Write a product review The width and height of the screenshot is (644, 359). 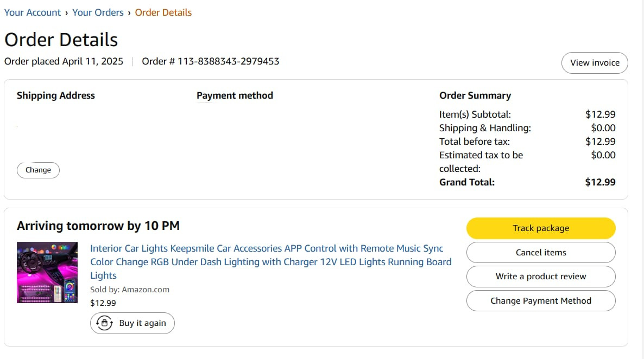click(541, 277)
